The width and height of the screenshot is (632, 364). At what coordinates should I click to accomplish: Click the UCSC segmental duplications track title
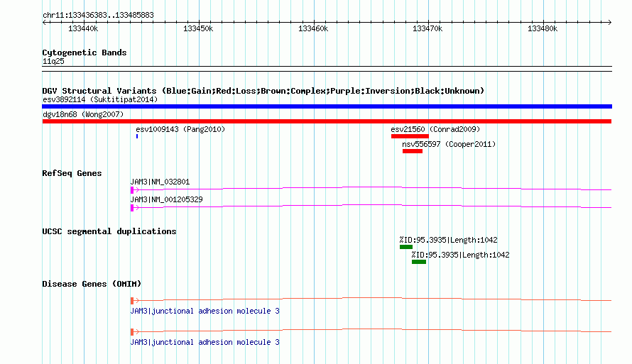[x=109, y=231]
